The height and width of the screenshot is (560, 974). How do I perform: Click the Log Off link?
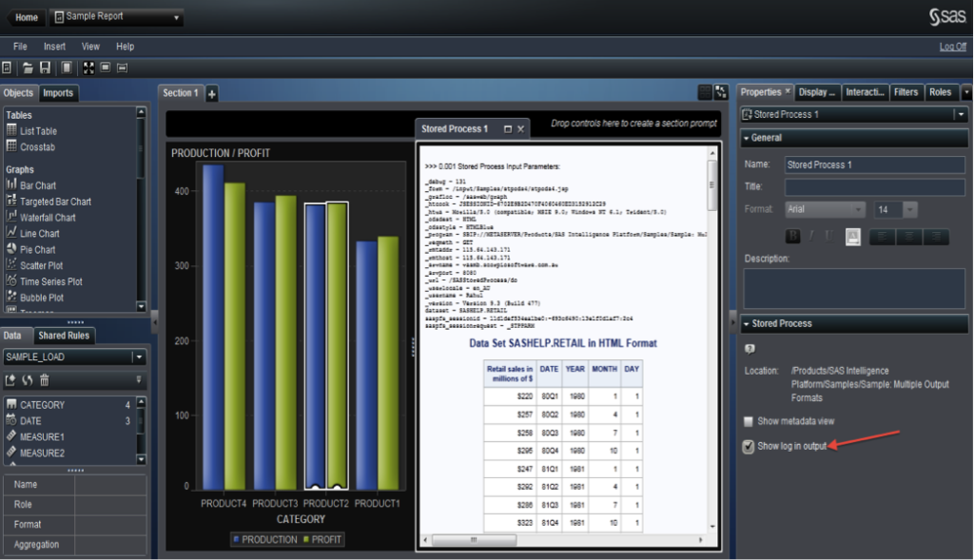(x=953, y=47)
